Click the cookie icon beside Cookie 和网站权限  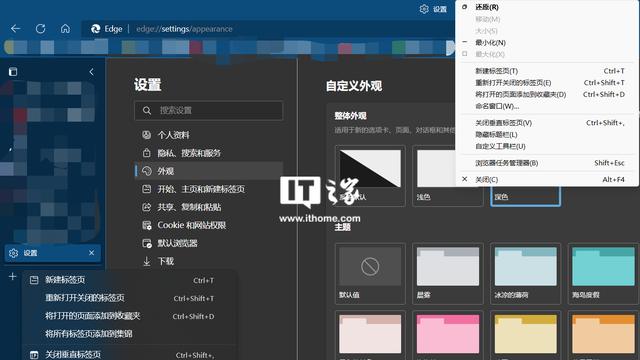click(x=147, y=225)
